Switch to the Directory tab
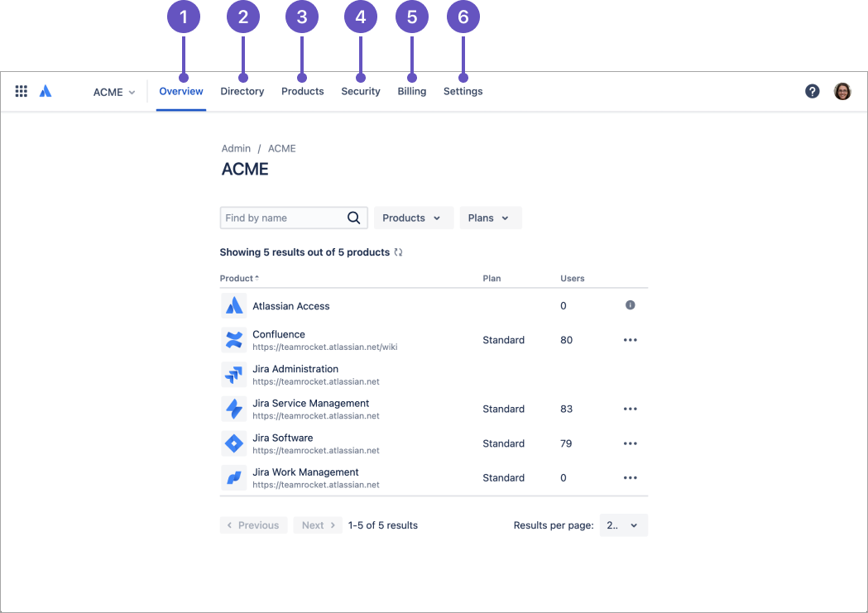The image size is (868, 613). tap(242, 91)
